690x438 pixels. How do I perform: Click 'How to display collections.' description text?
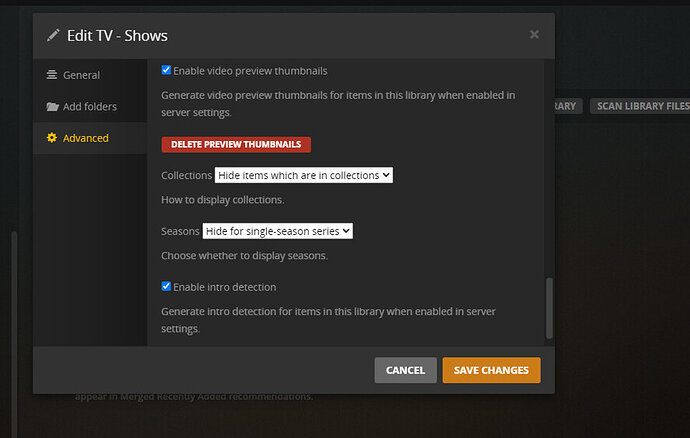tap(223, 200)
